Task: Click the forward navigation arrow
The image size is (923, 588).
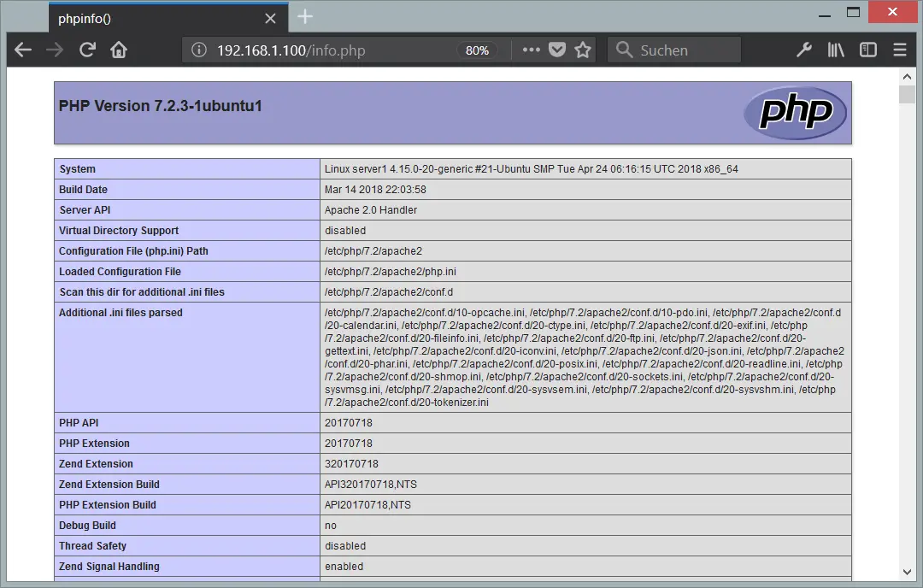Action: [x=55, y=50]
